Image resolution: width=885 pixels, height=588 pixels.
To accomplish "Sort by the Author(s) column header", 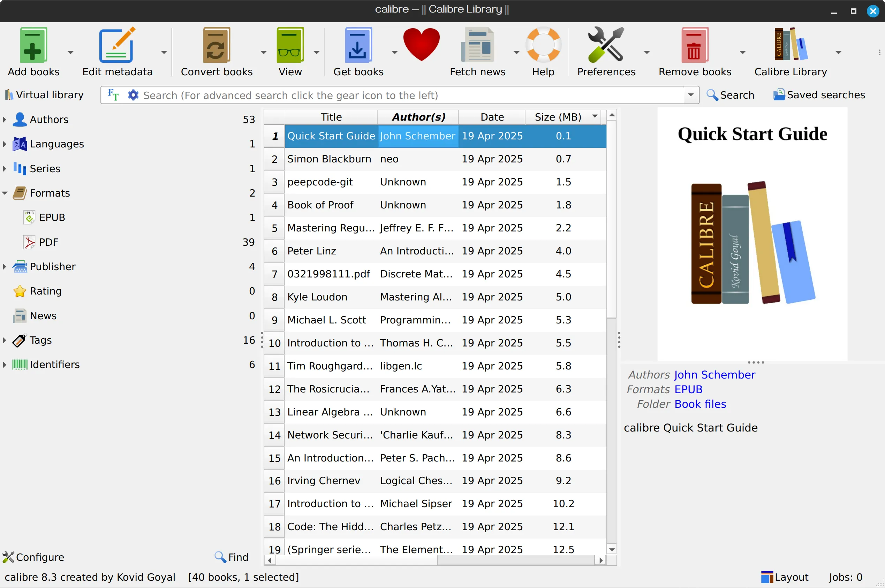I will pyautogui.click(x=418, y=117).
